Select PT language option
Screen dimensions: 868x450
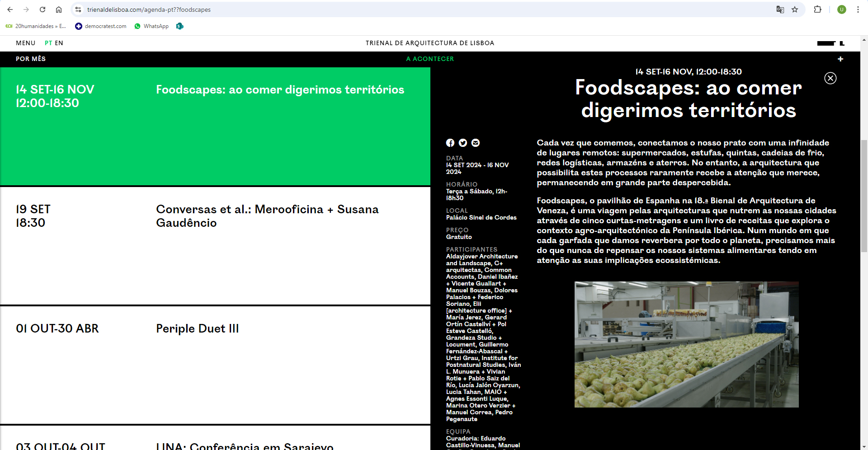click(x=48, y=43)
